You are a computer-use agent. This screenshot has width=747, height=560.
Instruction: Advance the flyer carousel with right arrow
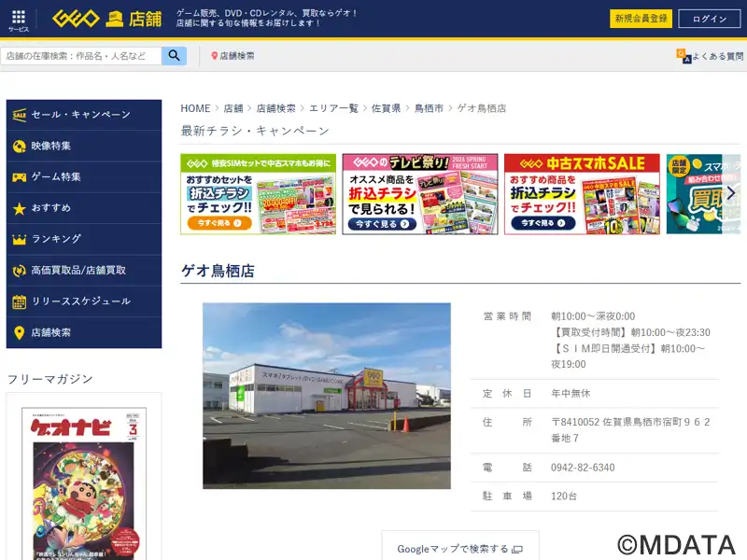[731, 193]
